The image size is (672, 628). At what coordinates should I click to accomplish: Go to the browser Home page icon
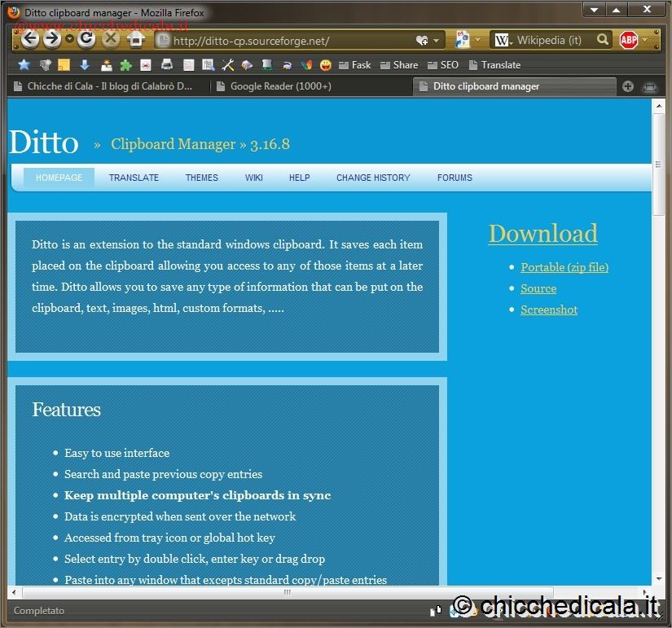136,39
